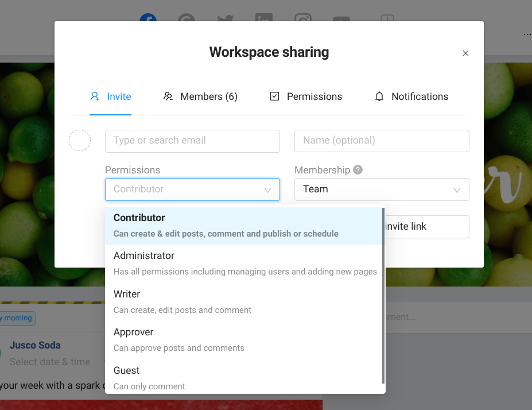The image size is (532, 410).
Task: Open the Notifications tab
Action: point(411,96)
